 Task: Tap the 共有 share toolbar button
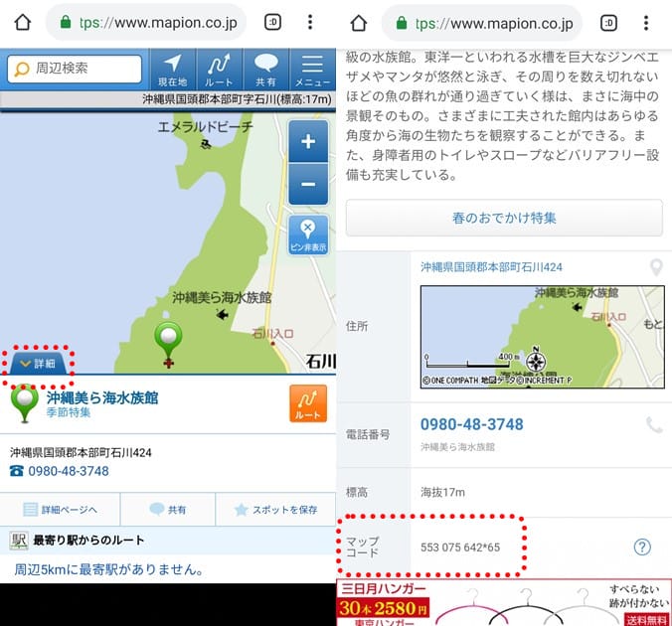click(x=265, y=70)
